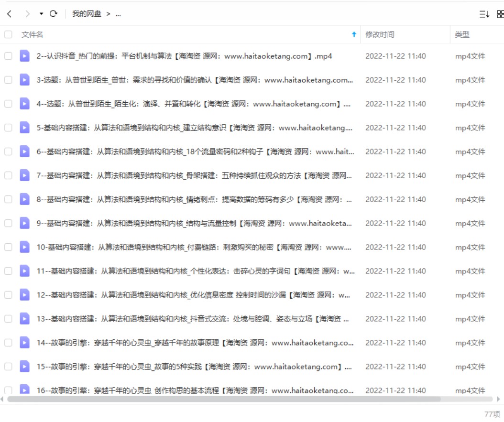Check the box for file 7--基础内容搭建
Image resolution: width=504 pixels, height=422 pixels.
[x=8, y=175]
